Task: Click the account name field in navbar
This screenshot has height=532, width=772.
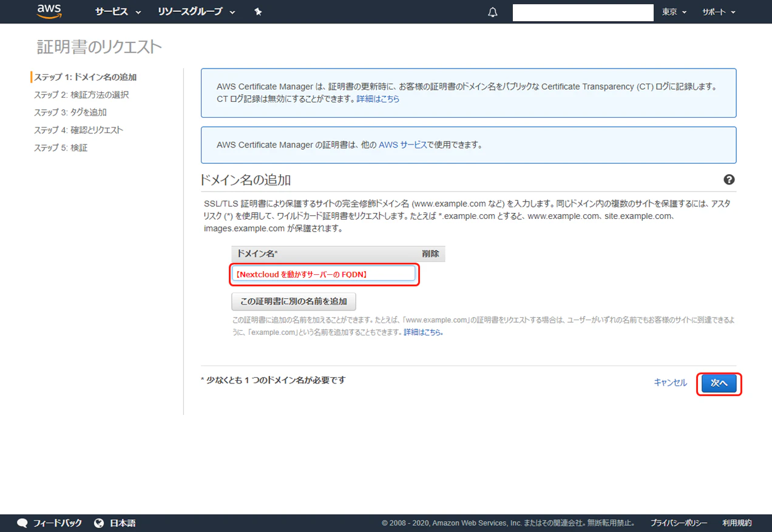Action: click(x=583, y=12)
